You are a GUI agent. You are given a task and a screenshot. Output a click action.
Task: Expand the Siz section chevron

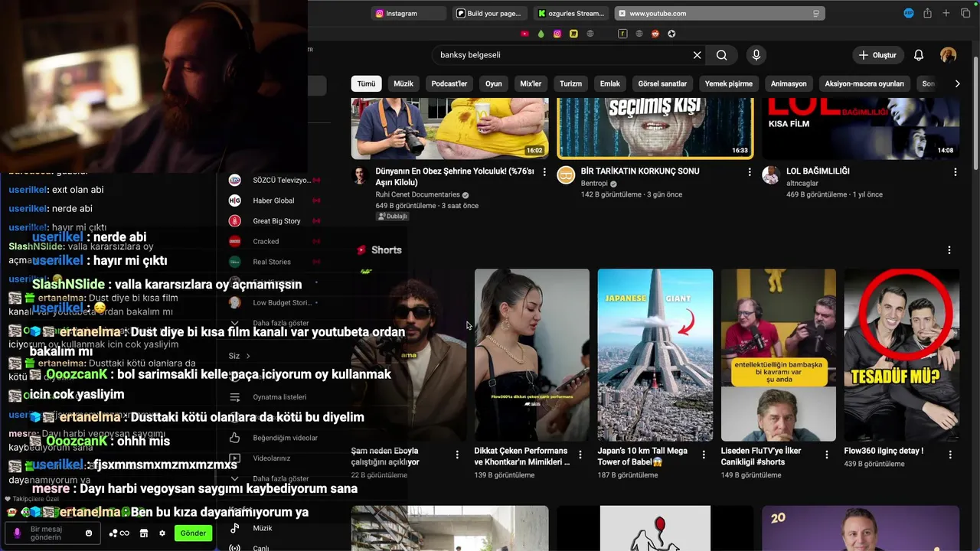point(247,356)
